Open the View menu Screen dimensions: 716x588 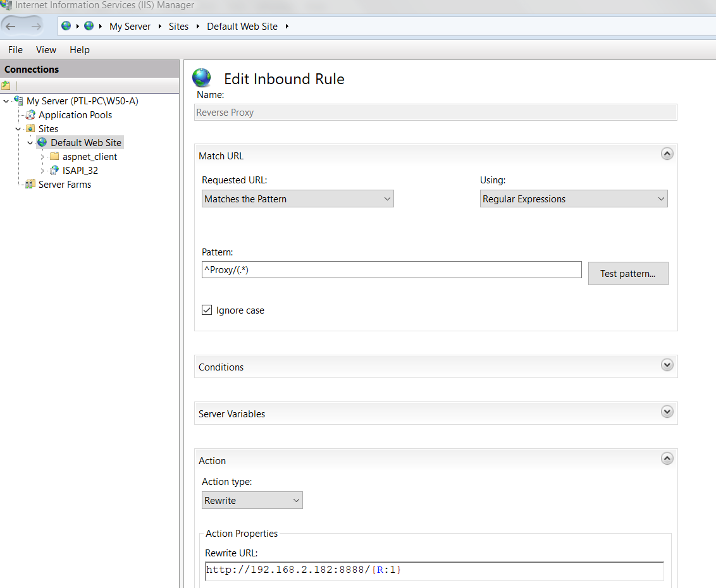point(46,50)
